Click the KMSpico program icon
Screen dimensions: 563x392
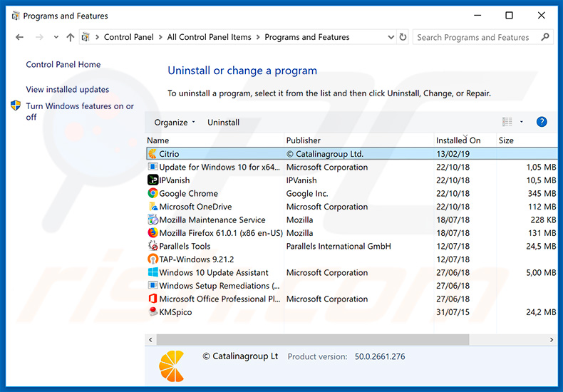153,312
